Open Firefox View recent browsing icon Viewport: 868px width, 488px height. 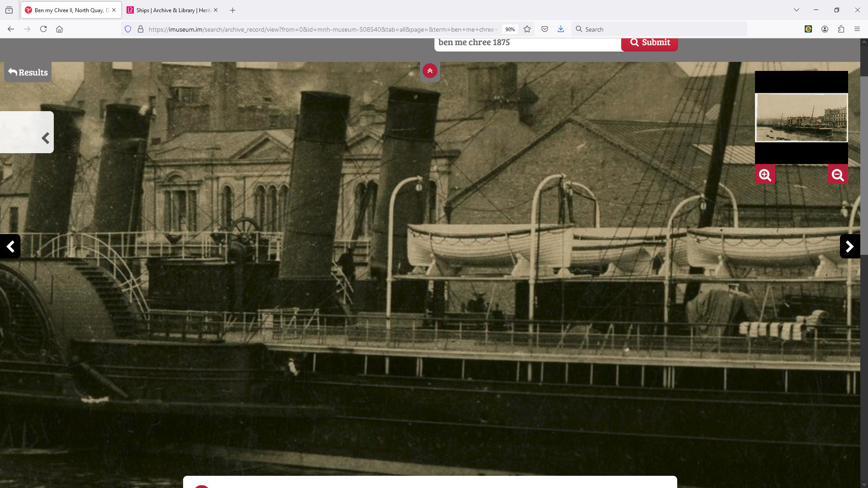[x=9, y=10]
